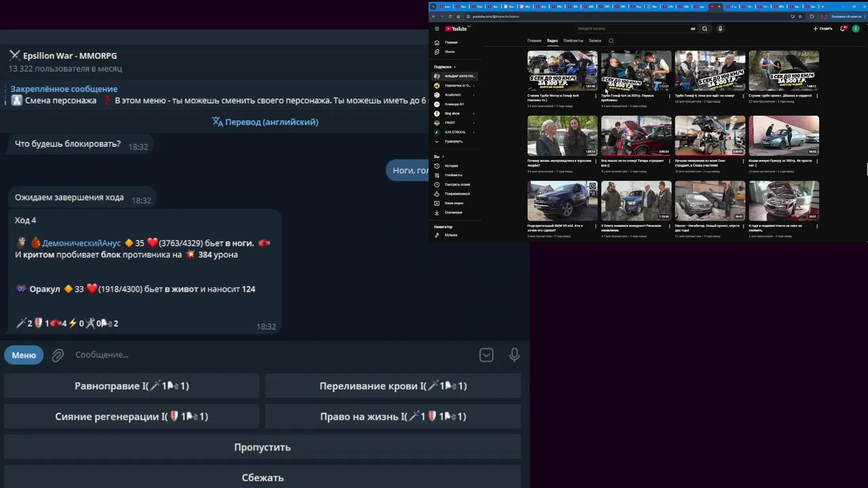Screen dimensions: 868x488
Task: Open the options menu for '4 года в подвале'
Action: point(816,226)
